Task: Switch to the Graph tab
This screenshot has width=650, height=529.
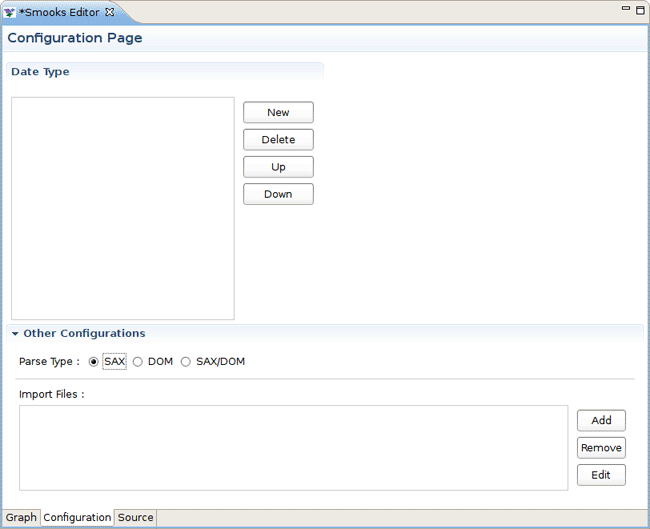Action: [21, 518]
